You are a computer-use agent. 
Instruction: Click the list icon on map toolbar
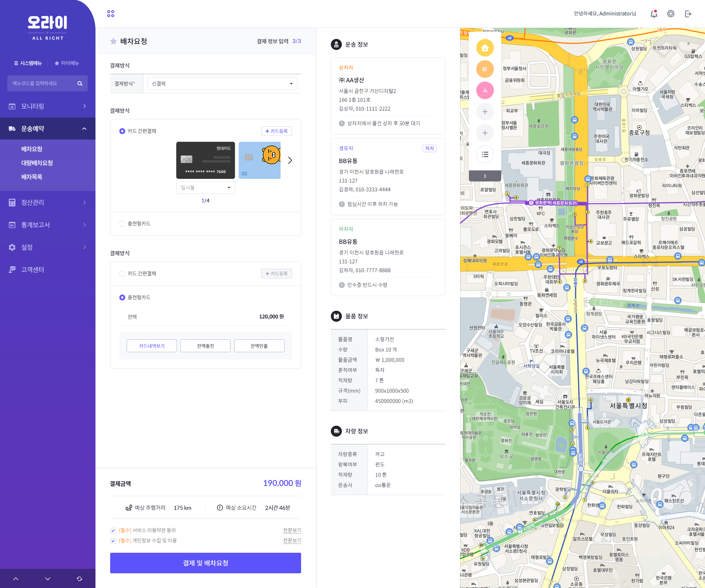[485, 154]
